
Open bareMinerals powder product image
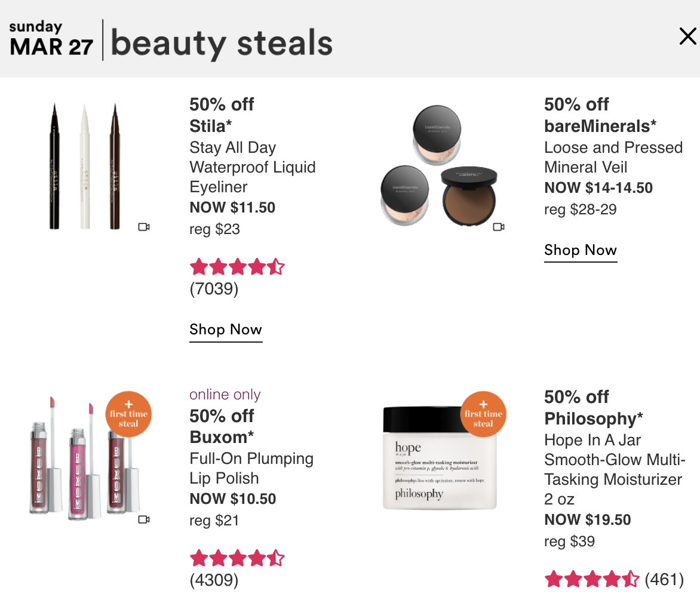439,165
